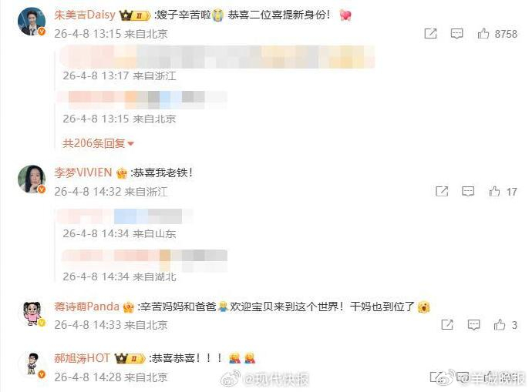Visit 李梦VIVIEN username link

point(83,173)
